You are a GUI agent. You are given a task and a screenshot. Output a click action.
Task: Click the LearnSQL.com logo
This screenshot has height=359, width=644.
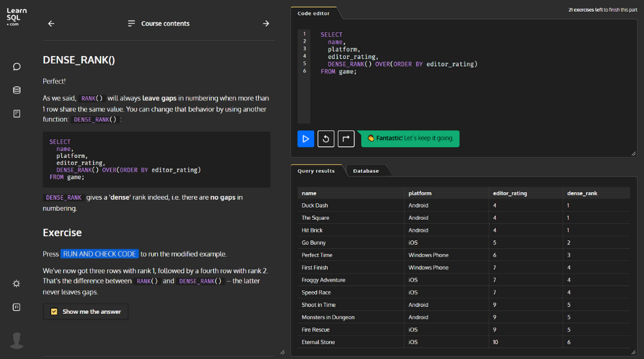(17, 17)
